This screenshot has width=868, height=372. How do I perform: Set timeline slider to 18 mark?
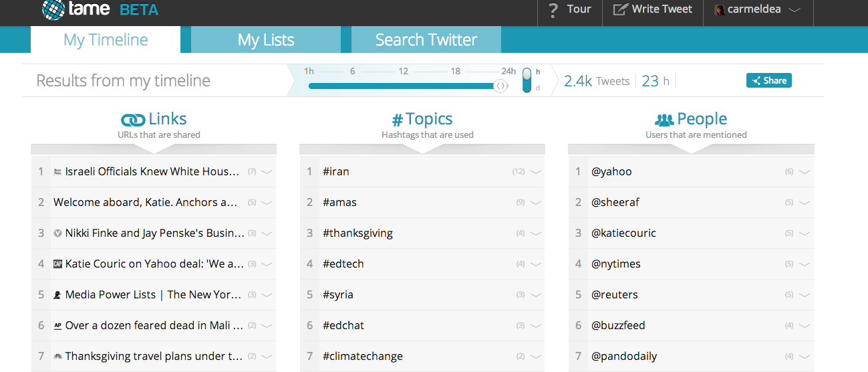point(455,72)
